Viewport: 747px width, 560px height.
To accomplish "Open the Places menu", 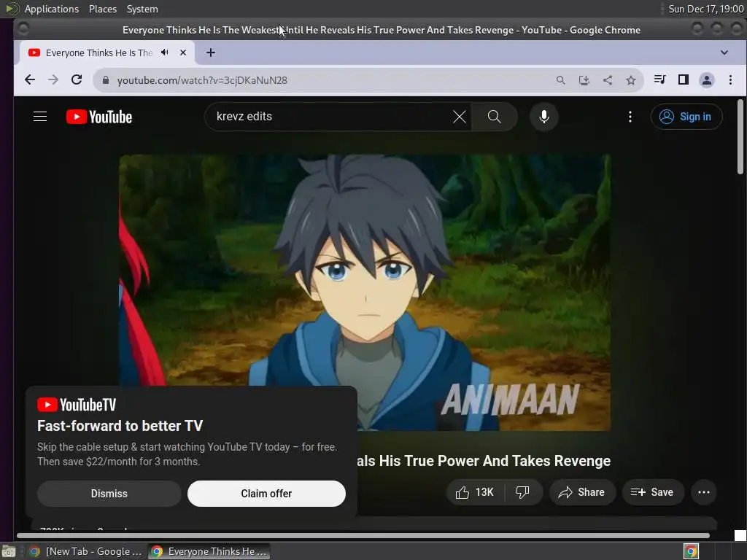I will point(102,9).
